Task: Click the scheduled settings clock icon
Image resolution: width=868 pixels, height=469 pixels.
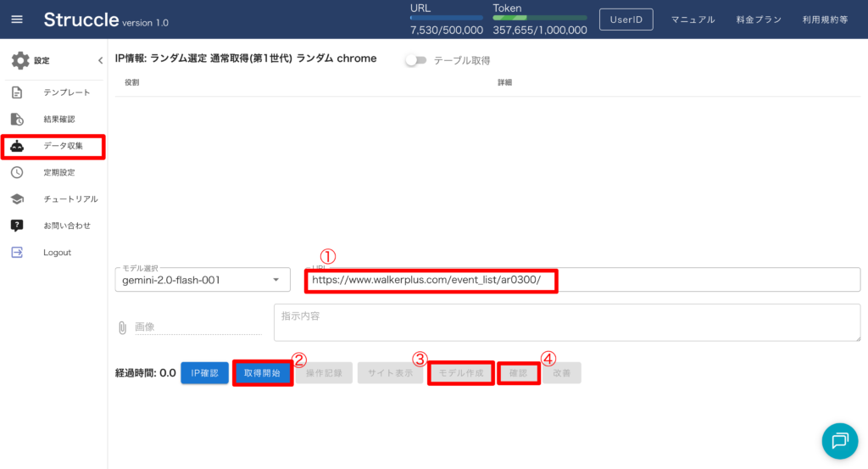Action: point(17,172)
